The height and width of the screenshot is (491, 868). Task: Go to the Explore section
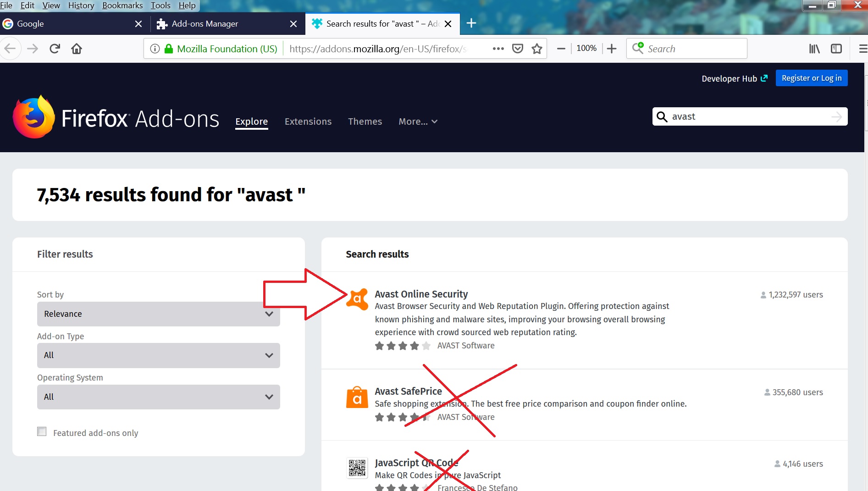[252, 121]
